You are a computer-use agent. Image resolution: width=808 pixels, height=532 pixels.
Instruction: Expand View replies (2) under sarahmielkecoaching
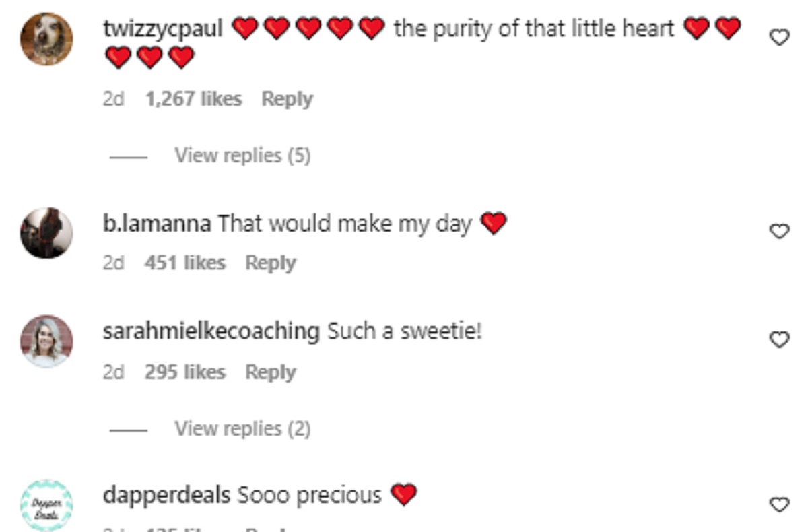tap(242, 428)
